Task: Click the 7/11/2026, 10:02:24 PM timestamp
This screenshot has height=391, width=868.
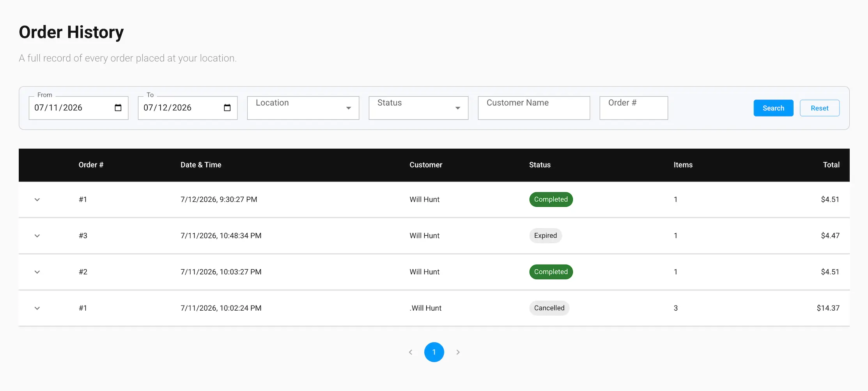Action: point(221,308)
